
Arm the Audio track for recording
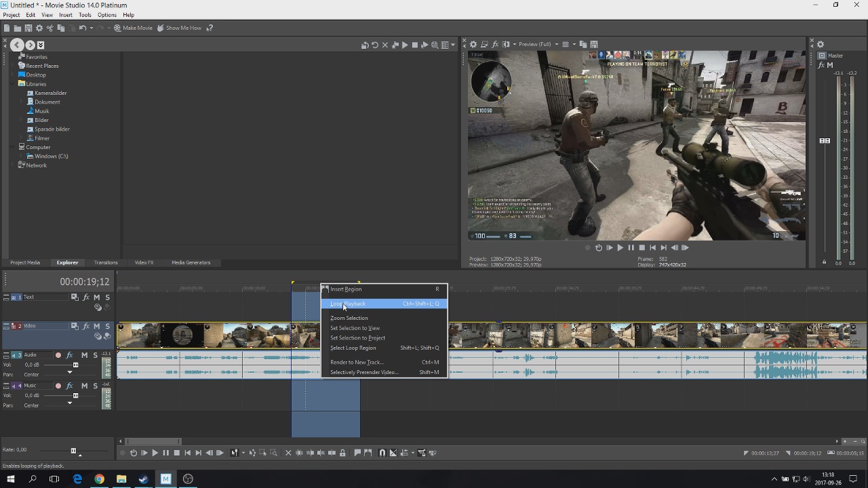pyautogui.click(x=58, y=355)
